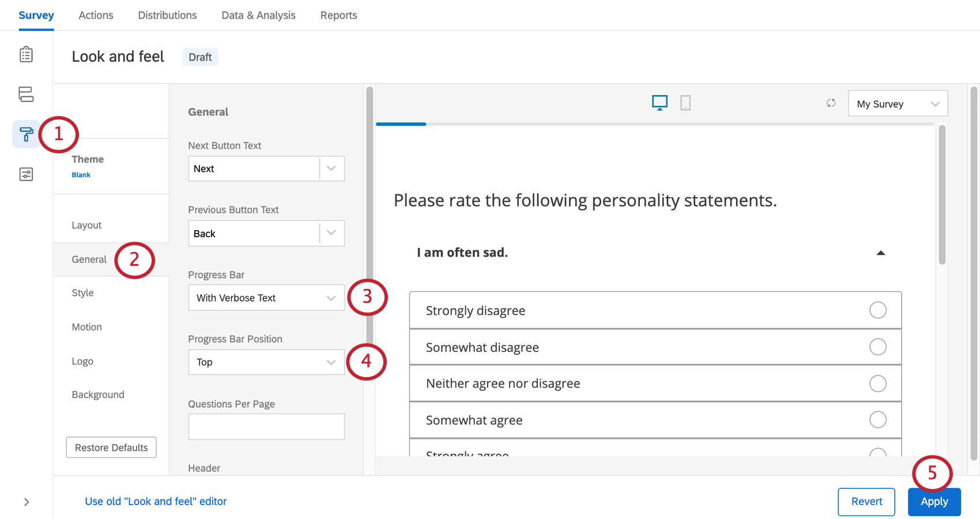Open the Data & Analysis tab
This screenshot has height=519, width=980.
pos(258,16)
